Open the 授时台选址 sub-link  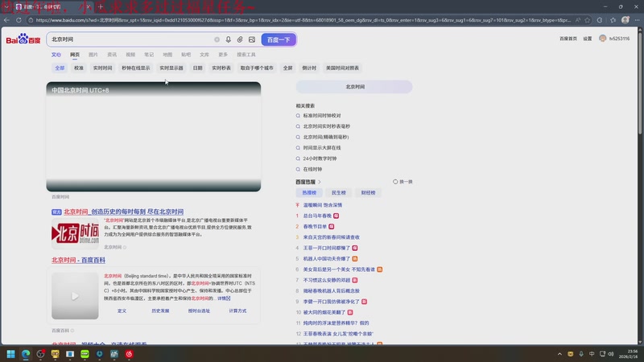point(199,311)
